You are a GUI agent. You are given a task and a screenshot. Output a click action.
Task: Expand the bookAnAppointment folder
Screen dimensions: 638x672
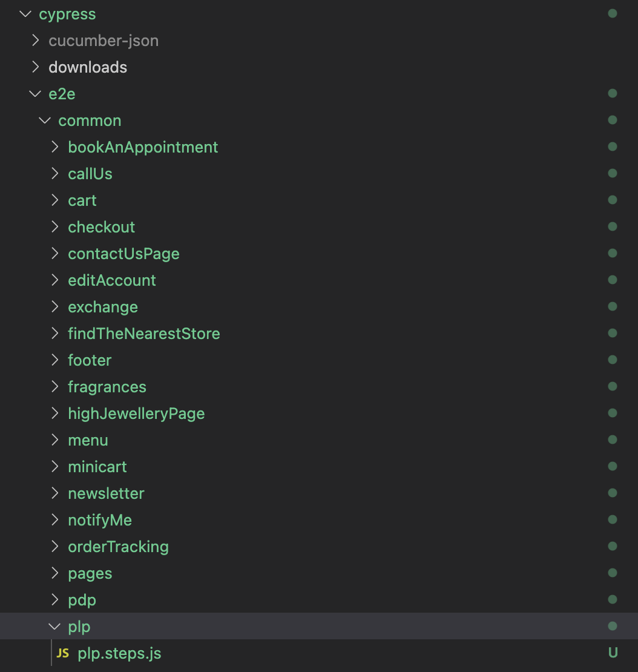pyautogui.click(x=54, y=147)
